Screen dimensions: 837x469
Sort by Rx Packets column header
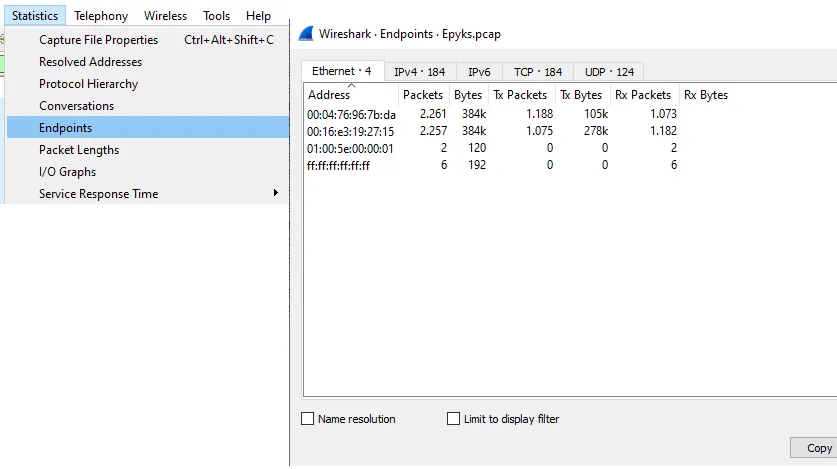coord(643,94)
